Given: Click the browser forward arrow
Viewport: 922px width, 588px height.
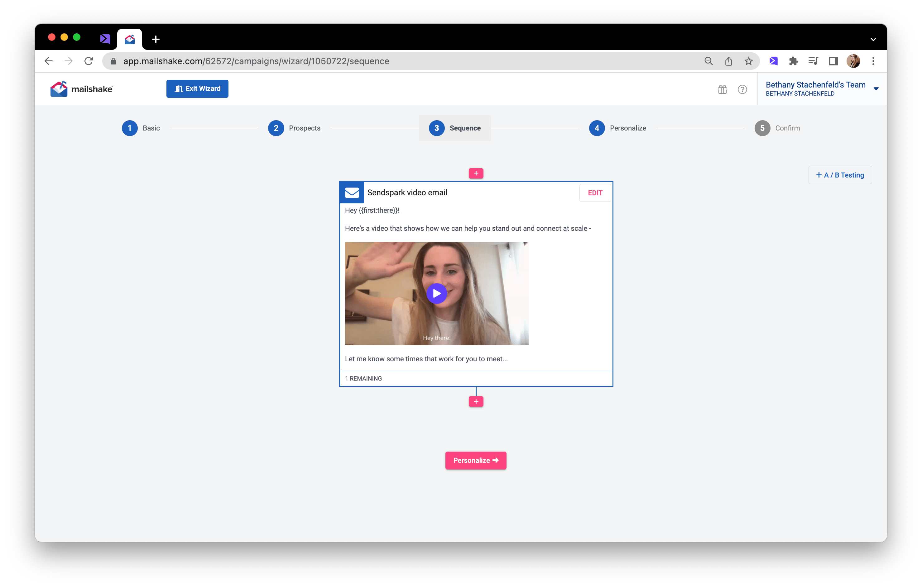Looking at the screenshot, I should click(x=69, y=61).
